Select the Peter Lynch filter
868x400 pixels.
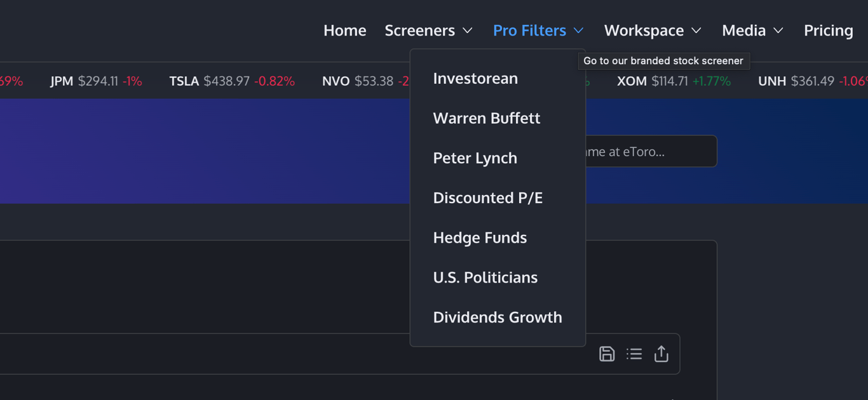click(x=475, y=158)
